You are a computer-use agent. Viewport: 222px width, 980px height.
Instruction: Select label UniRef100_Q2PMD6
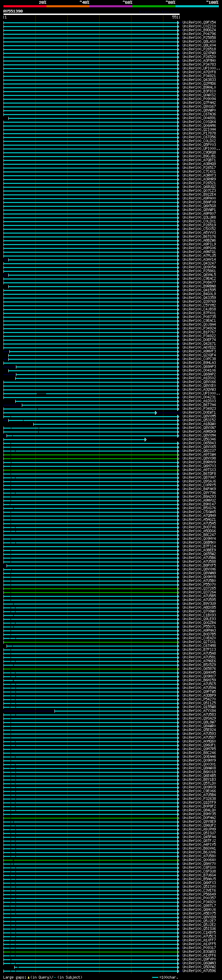click(199, 84)
